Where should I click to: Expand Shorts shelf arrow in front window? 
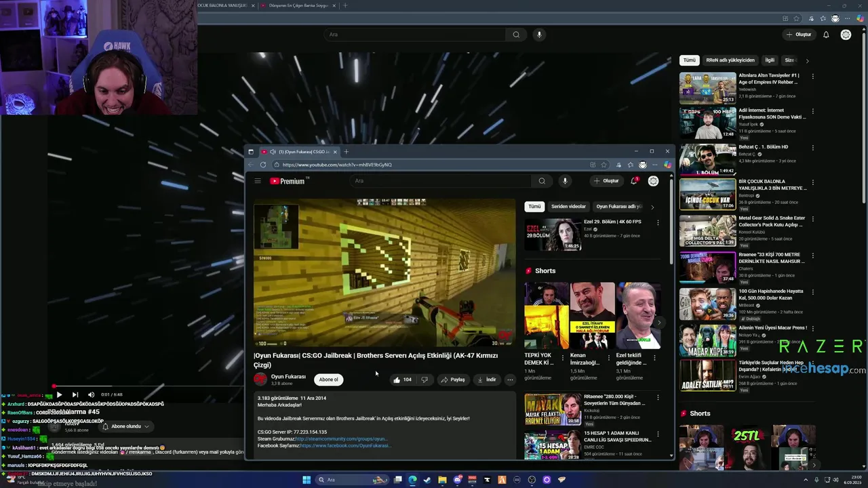point(658,323)
